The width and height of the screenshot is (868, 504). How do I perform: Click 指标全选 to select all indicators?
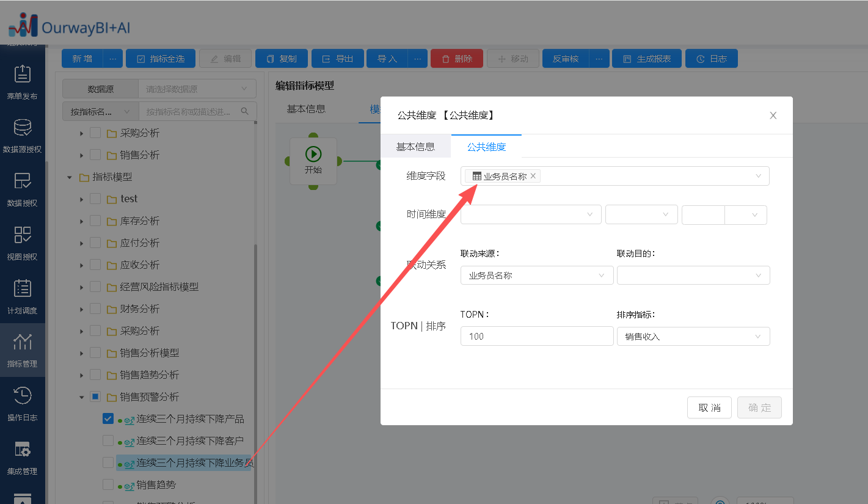tap(161, 59)
